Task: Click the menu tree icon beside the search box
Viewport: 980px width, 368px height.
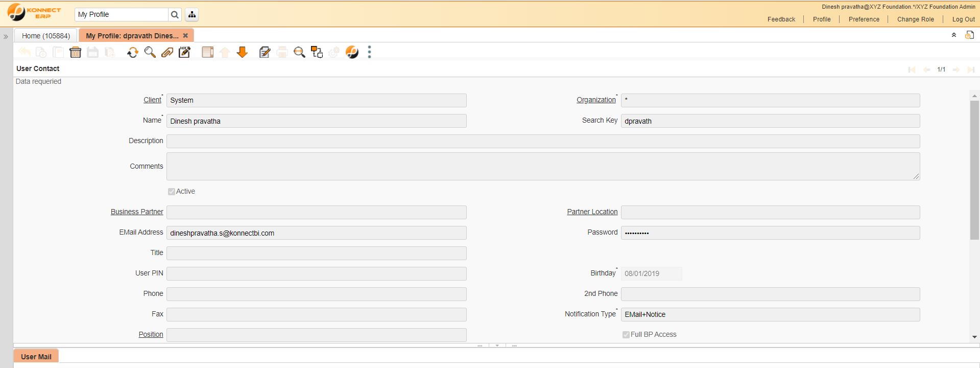Action: tap(192, 15)
